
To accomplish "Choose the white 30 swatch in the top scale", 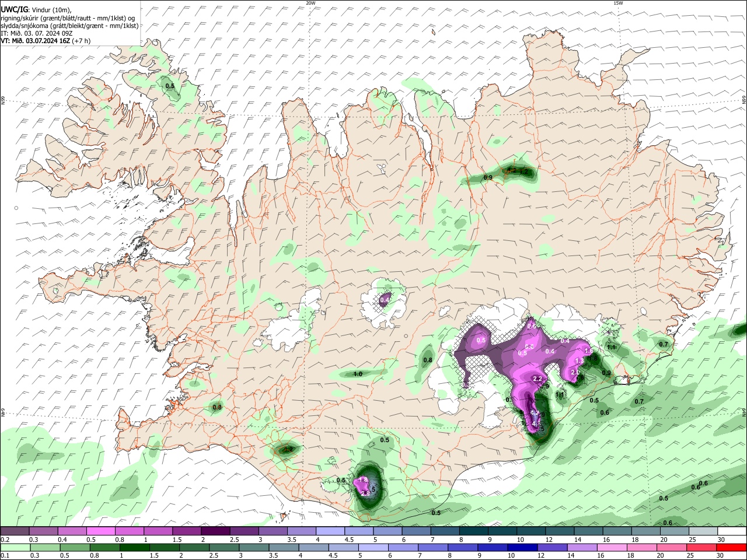I will pyautogui.click(x=732, y=531).
